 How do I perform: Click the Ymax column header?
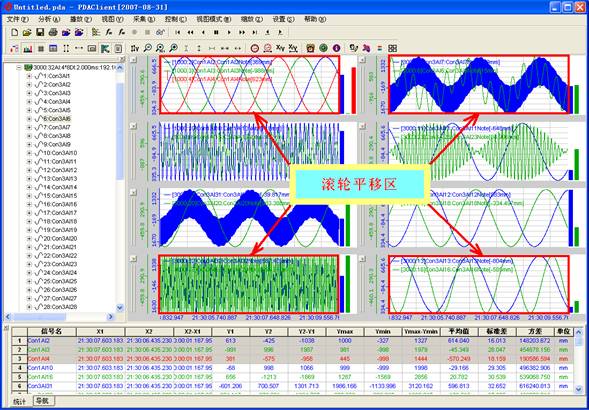pyautogui.click(x=345, y=332)
